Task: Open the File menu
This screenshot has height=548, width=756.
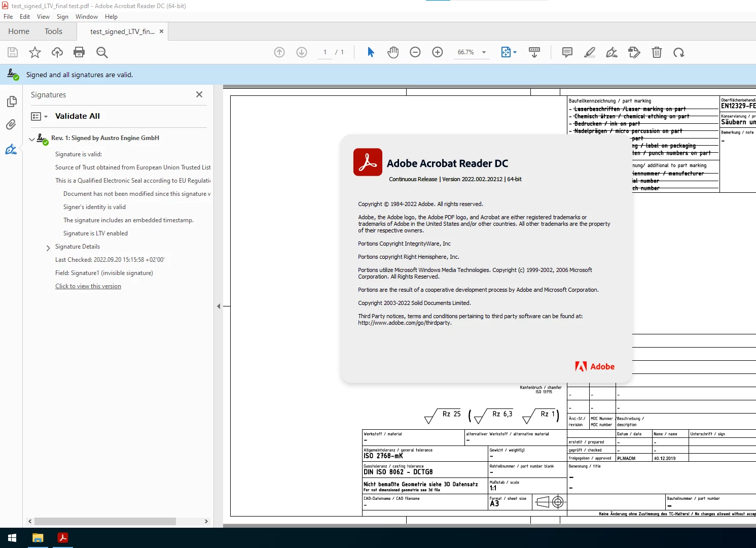Action: click(x=8, y=17)
